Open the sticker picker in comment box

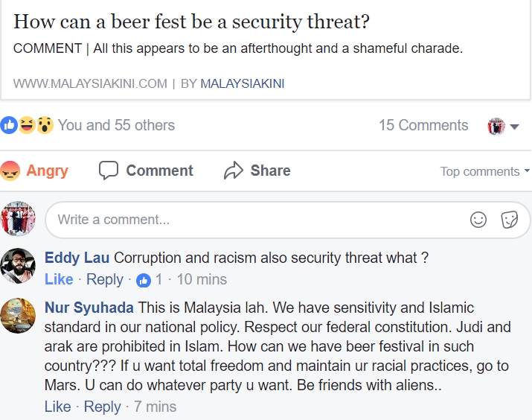509,220
